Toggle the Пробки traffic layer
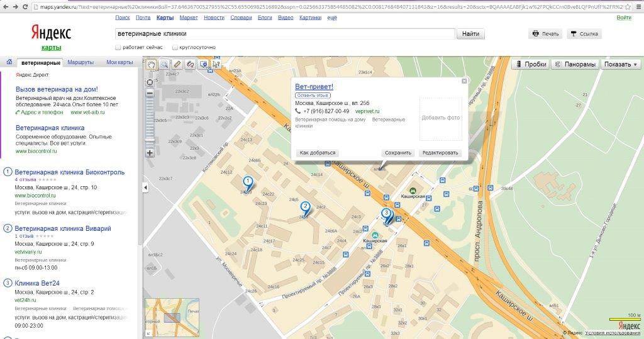Viewport: 644px width, 339px height. pyautogui.click(x=530, y=64)
